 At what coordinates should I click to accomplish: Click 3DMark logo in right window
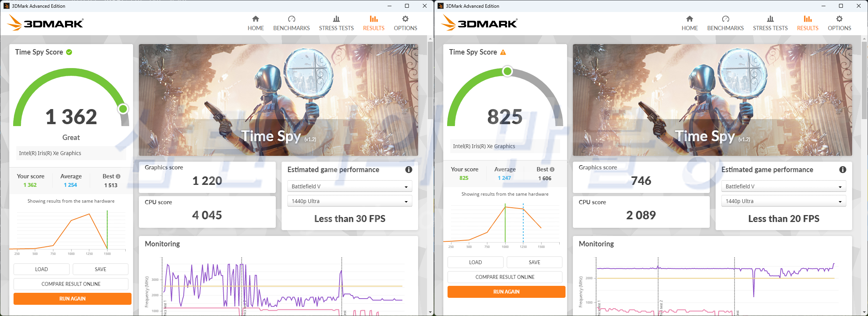tap(479, 23)
